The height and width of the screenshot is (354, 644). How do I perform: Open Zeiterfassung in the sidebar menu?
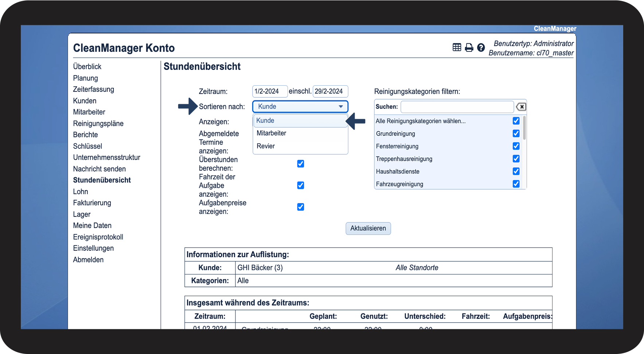coord(93,89)
